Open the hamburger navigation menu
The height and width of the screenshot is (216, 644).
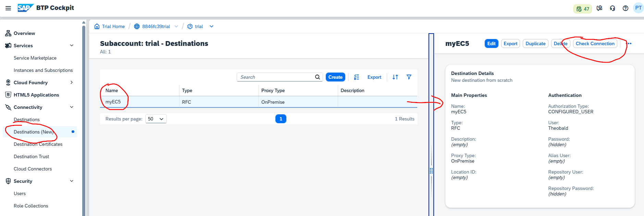[x=8, y=8]
